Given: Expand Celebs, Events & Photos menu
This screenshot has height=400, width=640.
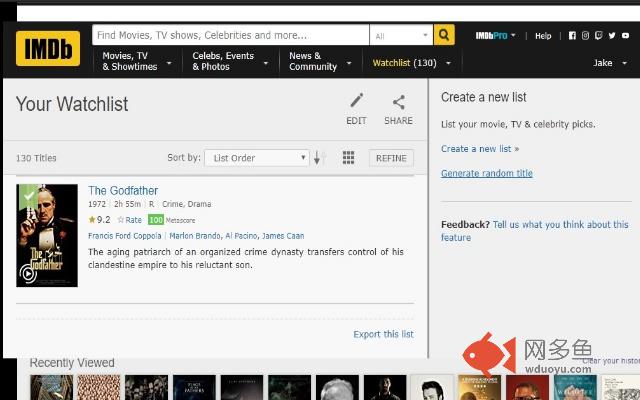Looking at the screenshot, I should coord(231,61).
